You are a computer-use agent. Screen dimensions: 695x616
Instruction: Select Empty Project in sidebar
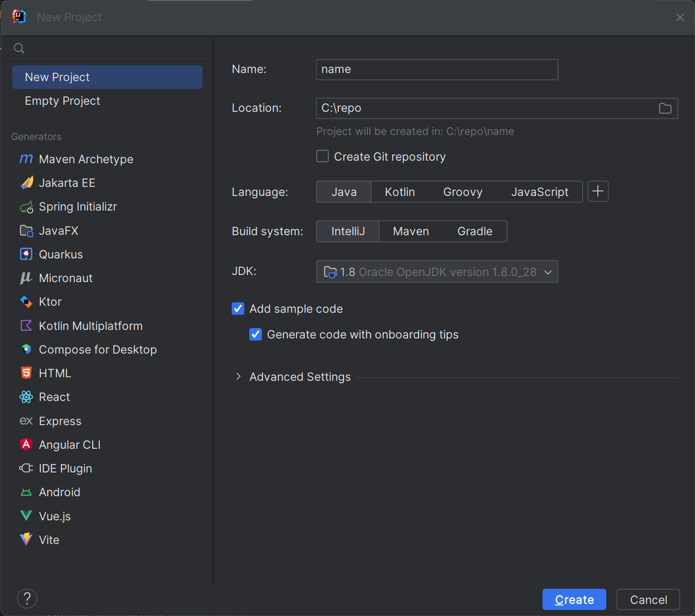pyautogui.click(x=107, y=101)
